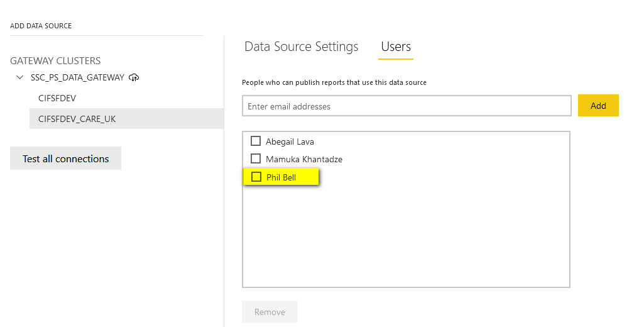Select the CIFSFDEV data source
The width and height of the screenshot is (644, 327).
pos(57,98)
